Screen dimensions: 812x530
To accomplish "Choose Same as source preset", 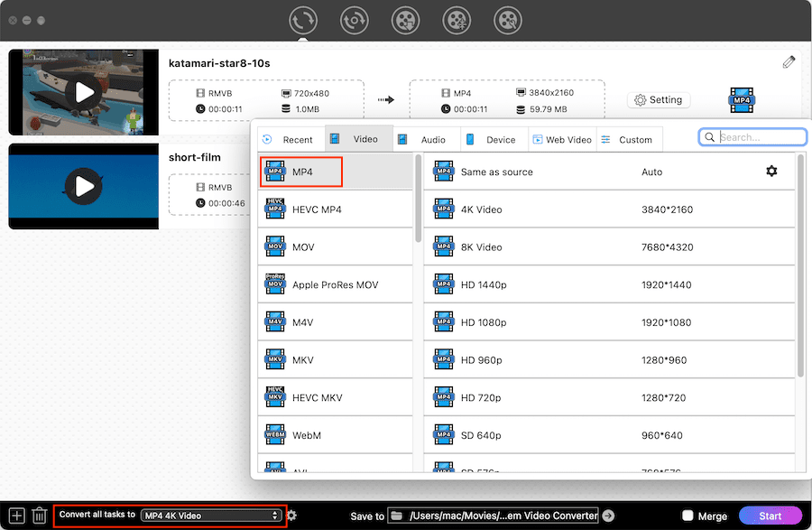I will pyautogui.click(x=609, y=172).
